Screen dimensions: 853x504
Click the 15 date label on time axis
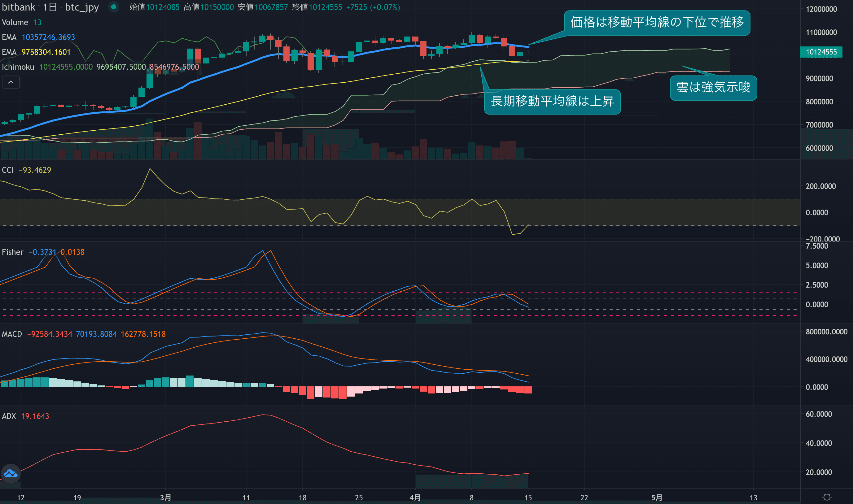[x=527, y=497]
